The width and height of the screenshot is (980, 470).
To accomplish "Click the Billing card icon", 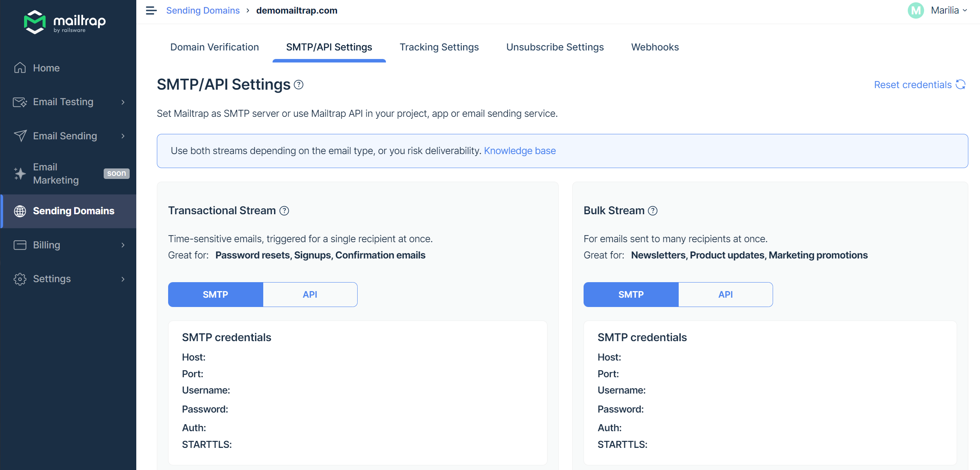I will tap(20, 245).
